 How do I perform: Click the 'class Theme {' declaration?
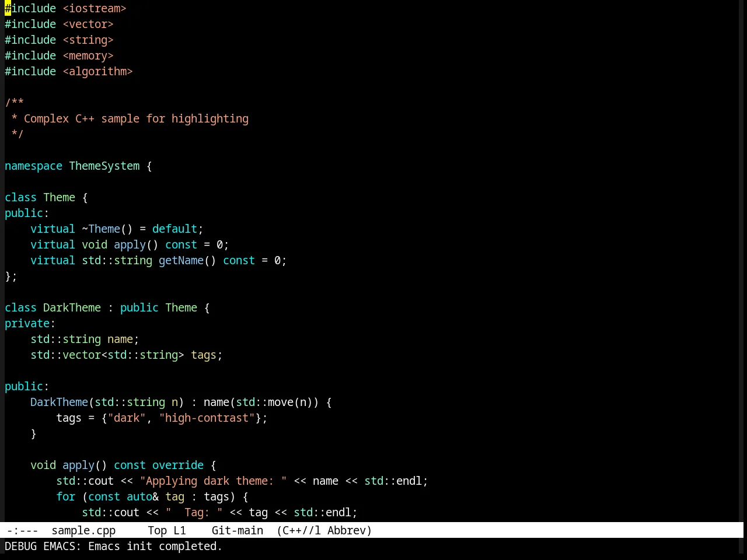(46, 197)
